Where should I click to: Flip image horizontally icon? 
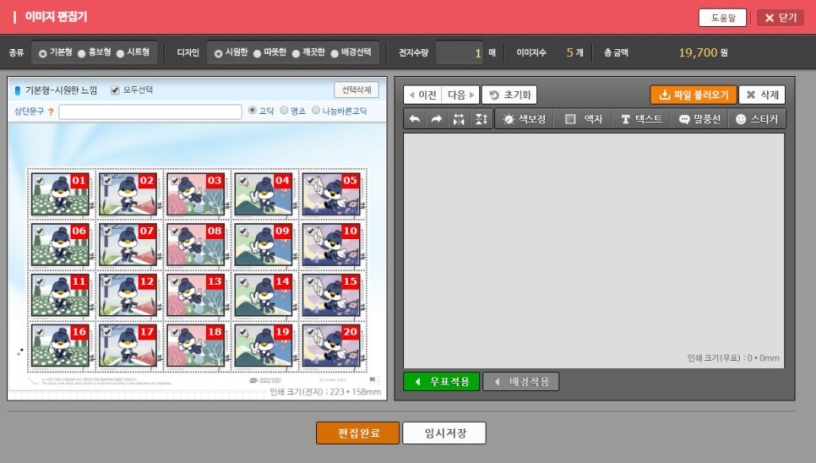[x=458, y=119]
